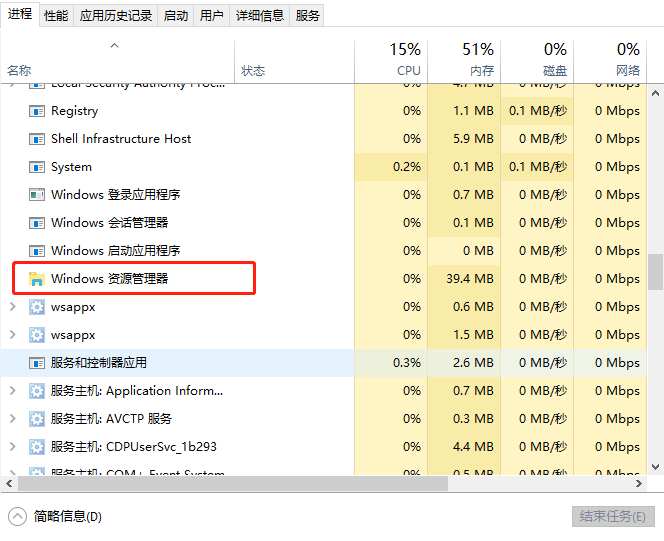Click the sort arrow above 名称 column
Image resolution: width=664 pixels, height=541 pixels.
point(114,45)
